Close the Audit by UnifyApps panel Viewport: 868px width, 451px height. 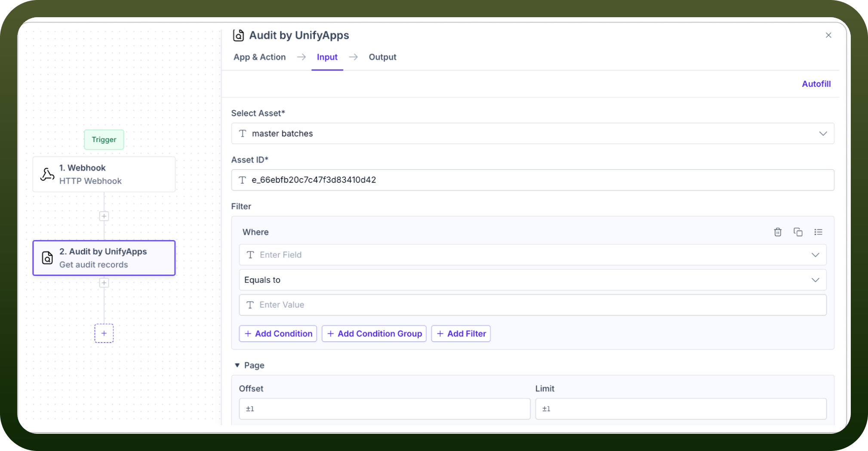pos(828,35)
